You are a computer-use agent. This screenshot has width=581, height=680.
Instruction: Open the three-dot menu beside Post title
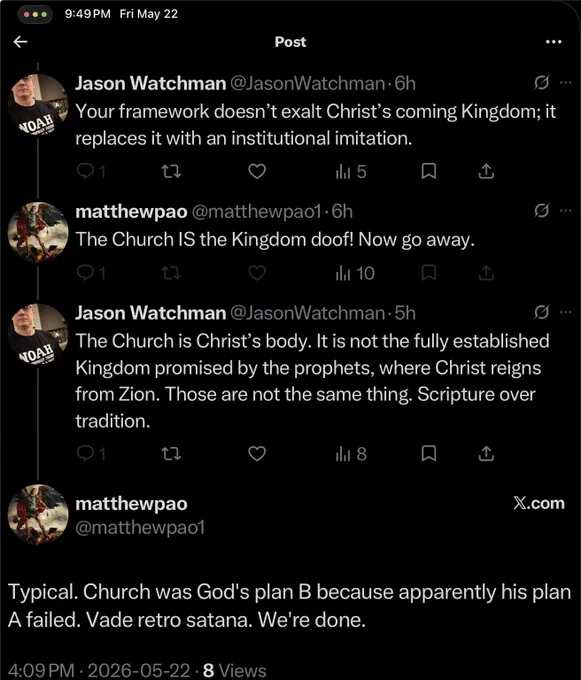coord(554,42)
